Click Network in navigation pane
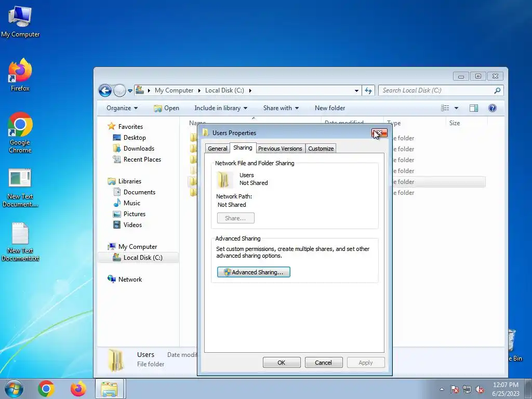532x399 pixels. click(x=130, y=279)
